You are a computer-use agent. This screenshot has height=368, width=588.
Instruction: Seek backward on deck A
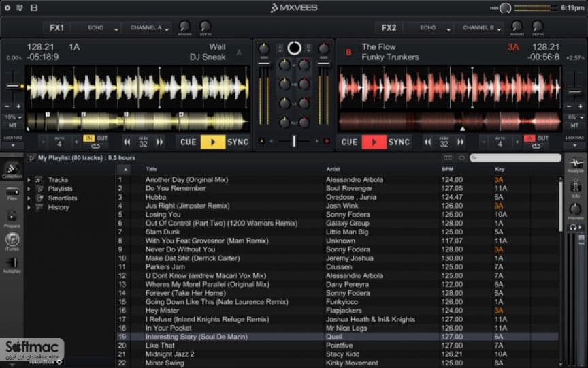point(127,142)
